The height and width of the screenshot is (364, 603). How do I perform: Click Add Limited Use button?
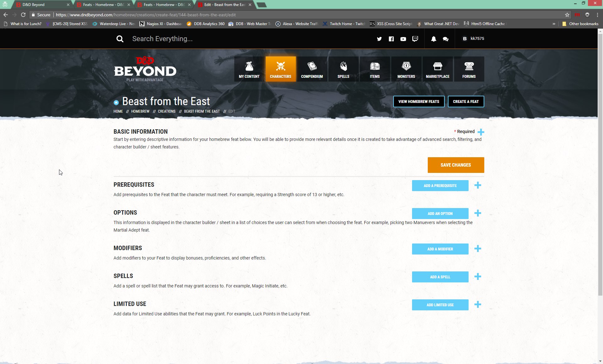[440, 305]
